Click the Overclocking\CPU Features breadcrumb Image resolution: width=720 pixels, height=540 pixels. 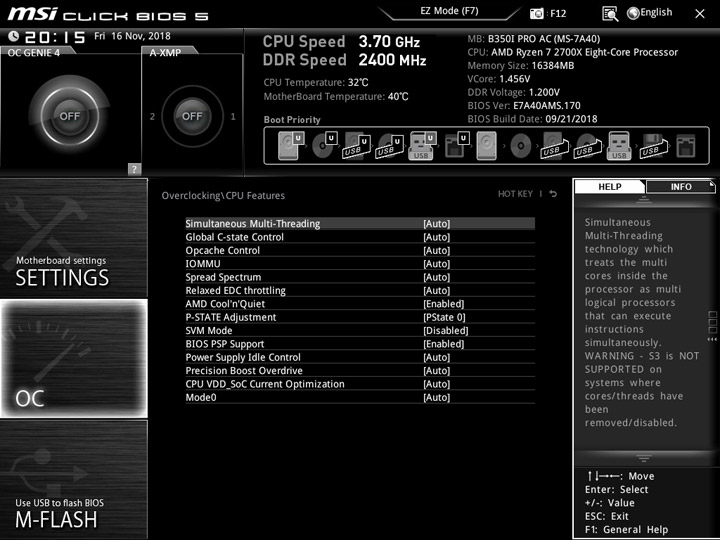click(223, 195)
